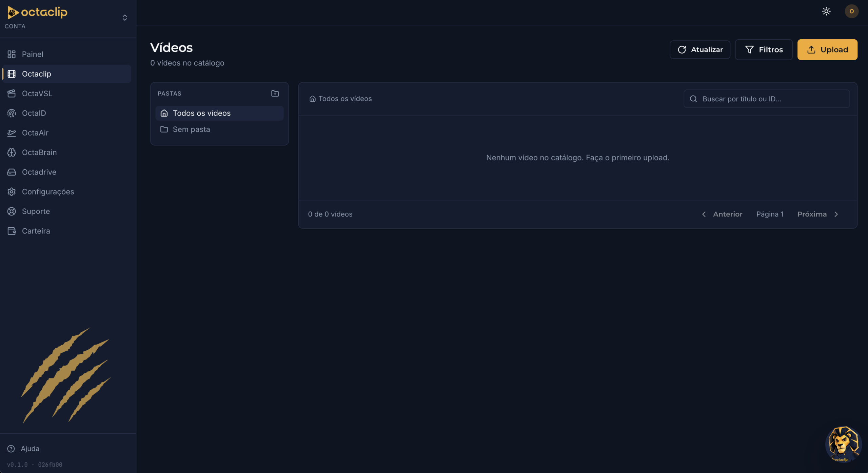The image size is (868, 473).
Task: Click the OctaID fingerprint icon
Action: click(x=12, y=113)
